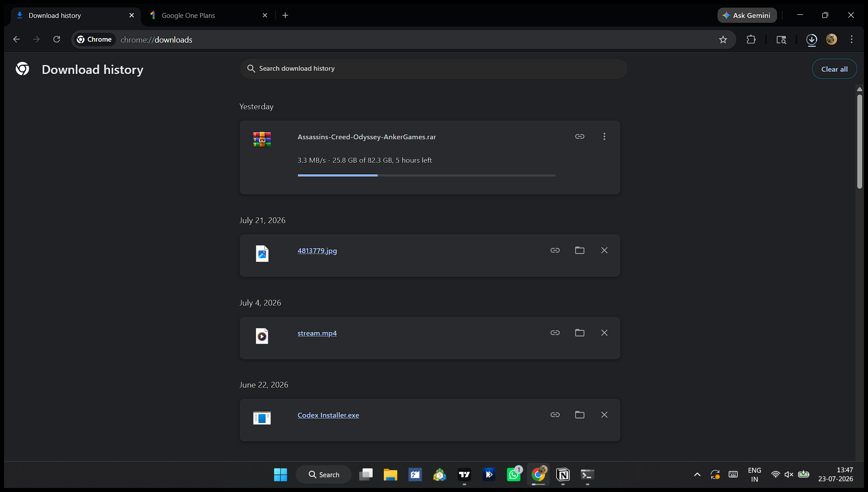
Task: Click the taskbar Search box
Action: tap(324, 475)
